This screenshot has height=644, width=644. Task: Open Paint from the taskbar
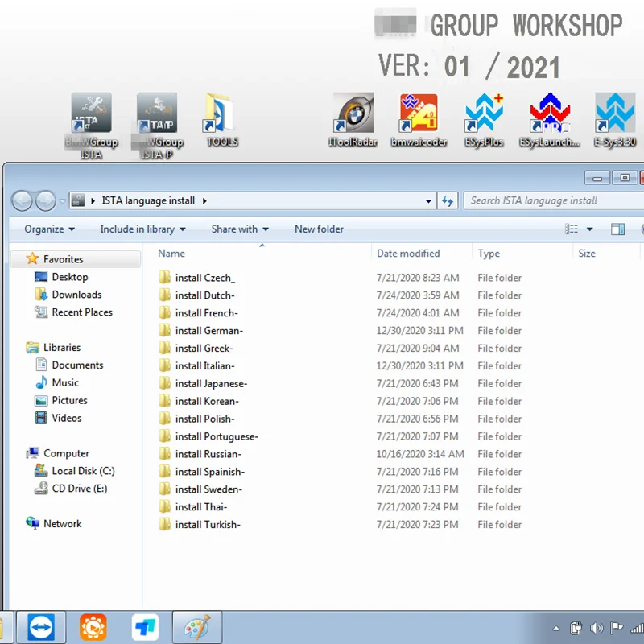coord(197,627)
